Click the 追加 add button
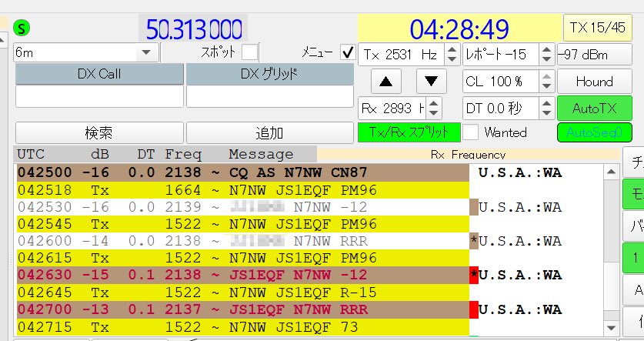The image size is (644, 341). coord(270,133)
